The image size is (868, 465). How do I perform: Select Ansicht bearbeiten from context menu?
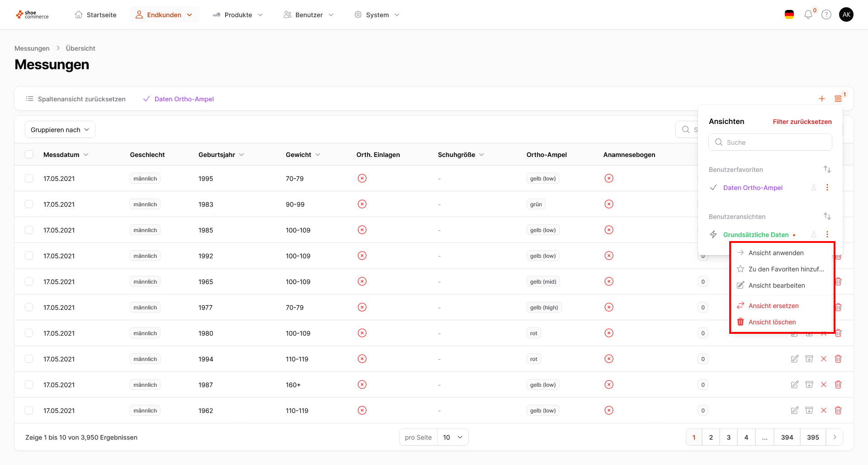[x=776, y=285]
